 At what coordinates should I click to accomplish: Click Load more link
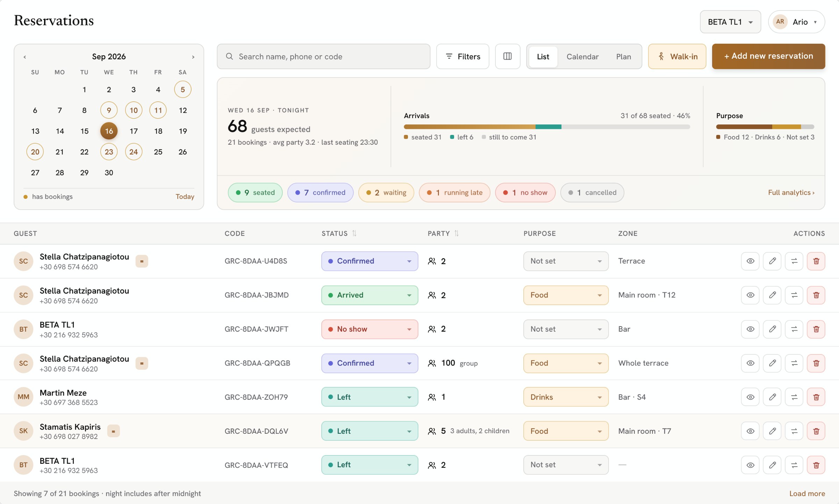(807, 494)
